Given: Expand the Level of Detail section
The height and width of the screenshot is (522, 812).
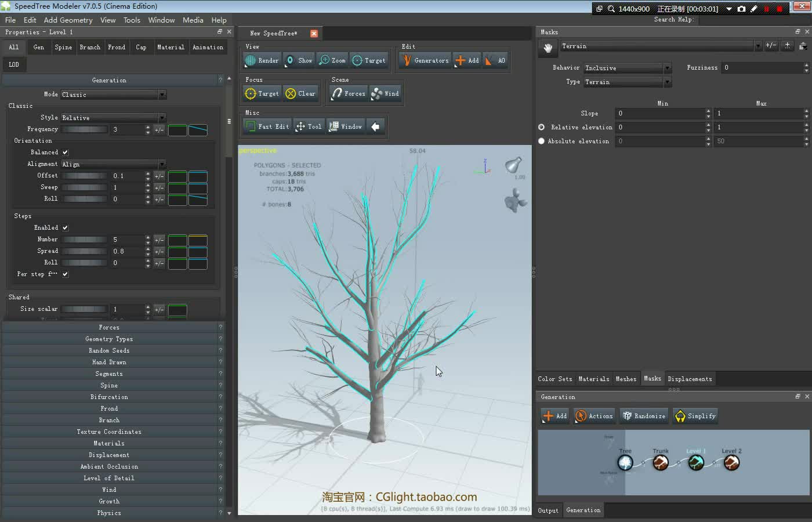Looking at the screenshot, I should [x=109, y=478].
